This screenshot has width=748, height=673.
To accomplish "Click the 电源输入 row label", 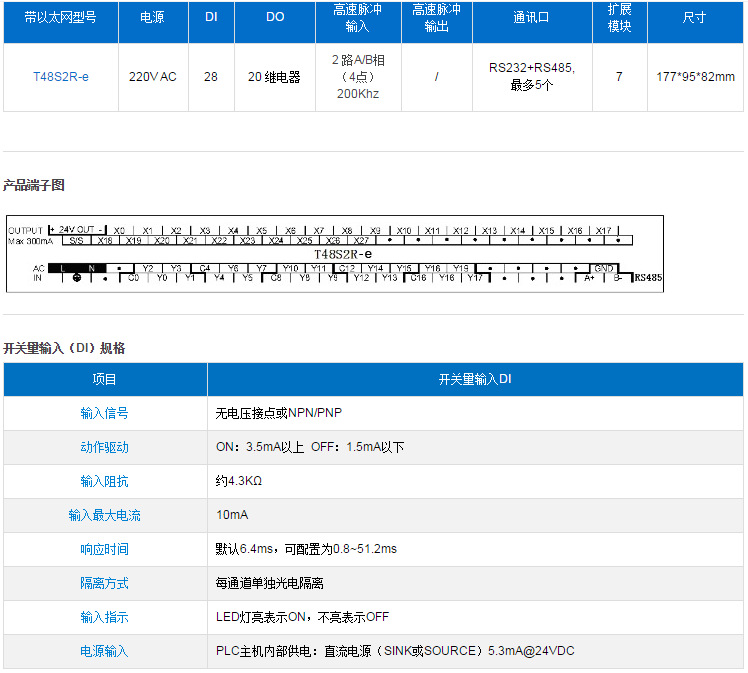I will [x=104, y=651].
